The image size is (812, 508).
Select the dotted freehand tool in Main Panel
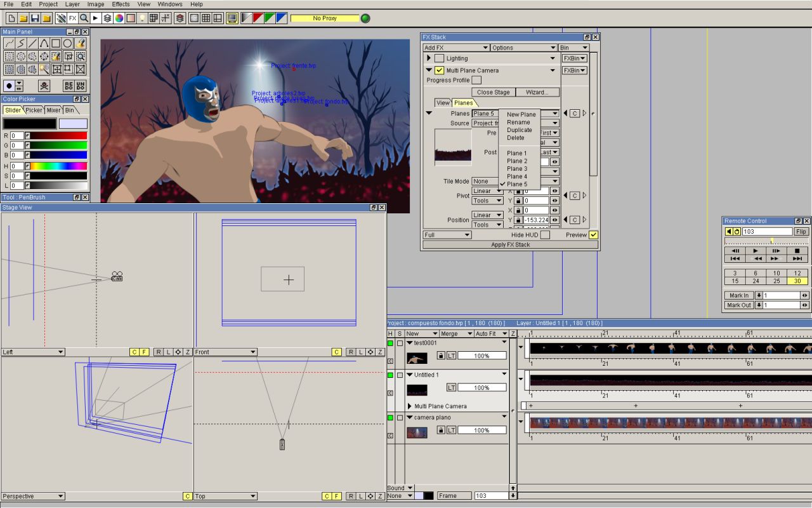9,43
